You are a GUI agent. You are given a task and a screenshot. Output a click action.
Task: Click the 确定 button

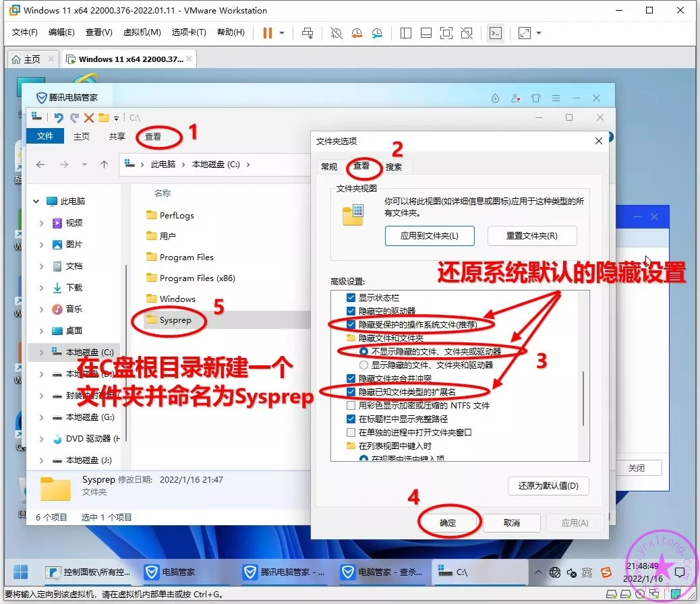tap(448, 522)
